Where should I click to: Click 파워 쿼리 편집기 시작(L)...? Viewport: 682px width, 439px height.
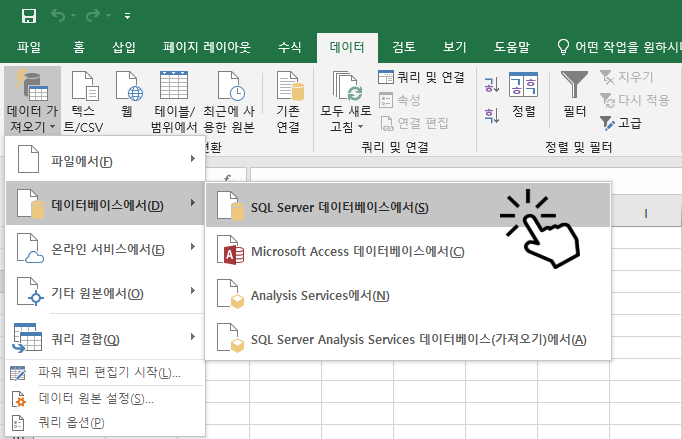point(105,372)
